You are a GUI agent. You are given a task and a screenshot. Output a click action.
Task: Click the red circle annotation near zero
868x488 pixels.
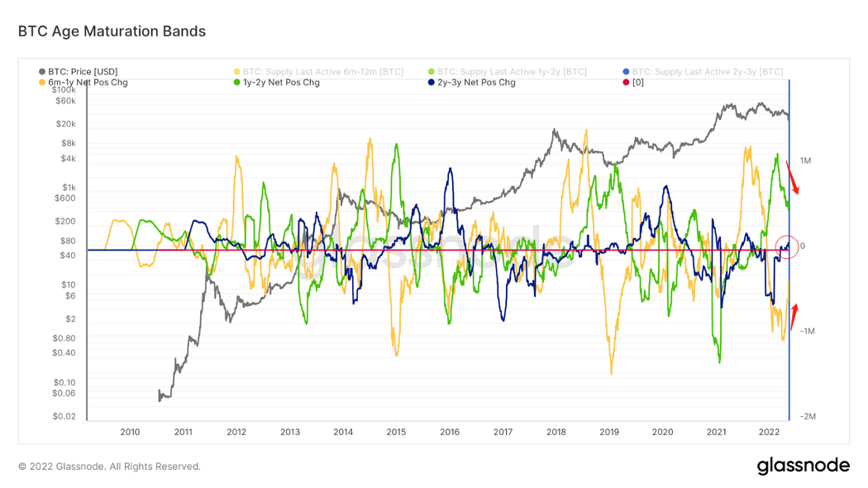788,246
